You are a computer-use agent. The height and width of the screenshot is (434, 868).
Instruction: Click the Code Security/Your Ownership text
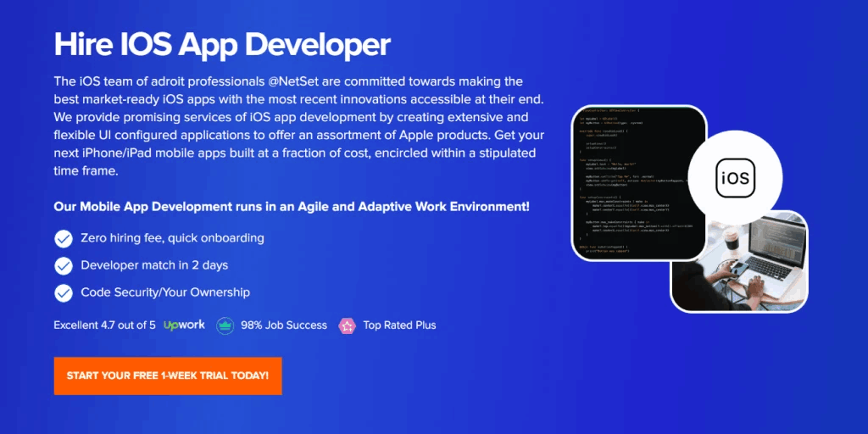[165, 292]
